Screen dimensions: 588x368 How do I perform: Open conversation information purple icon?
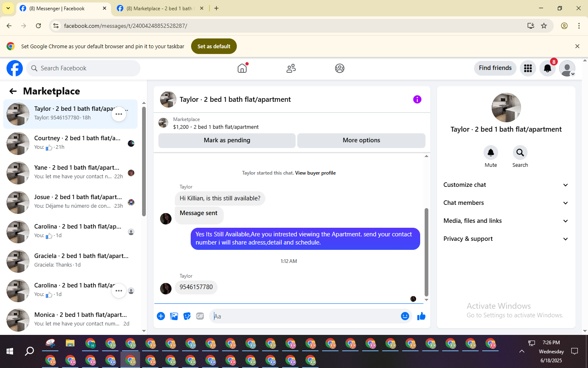click(x=417, y=99)
